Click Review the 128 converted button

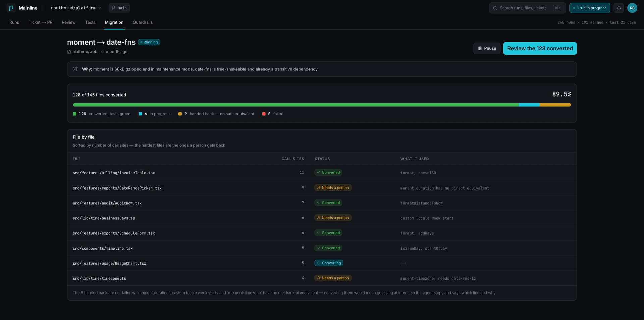(x=540, y=48)
